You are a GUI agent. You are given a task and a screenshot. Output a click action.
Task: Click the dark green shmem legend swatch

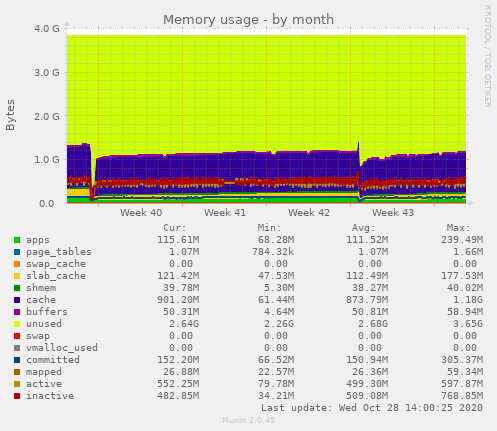17,288
